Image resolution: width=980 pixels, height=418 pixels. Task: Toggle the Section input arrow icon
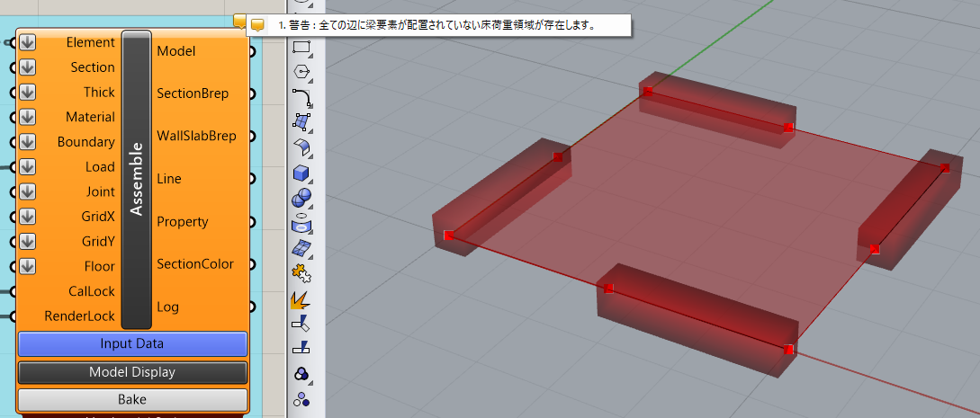click(27, 67)
